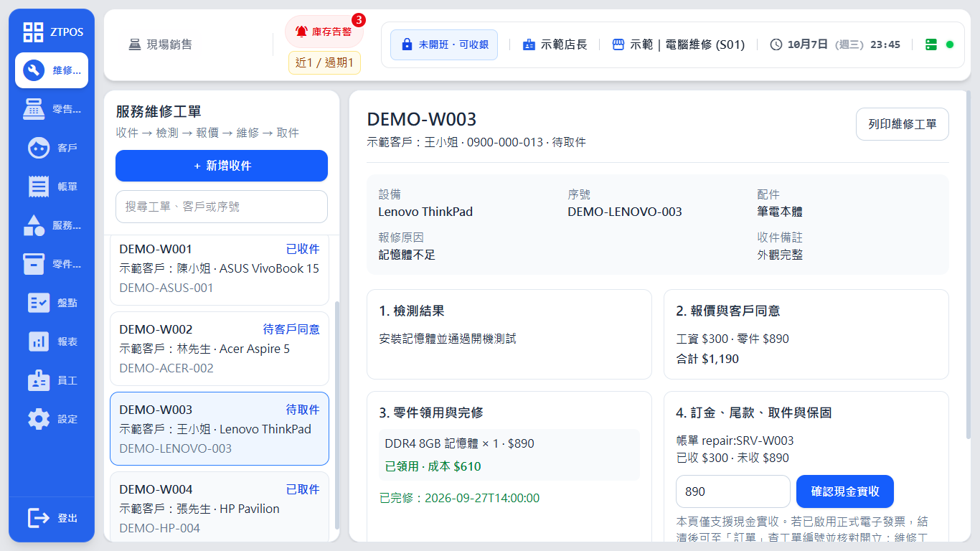Click the 示範 | 電腦維修 (S01) store icon
This screenshot has width=980, height=551.
(618, 44)
